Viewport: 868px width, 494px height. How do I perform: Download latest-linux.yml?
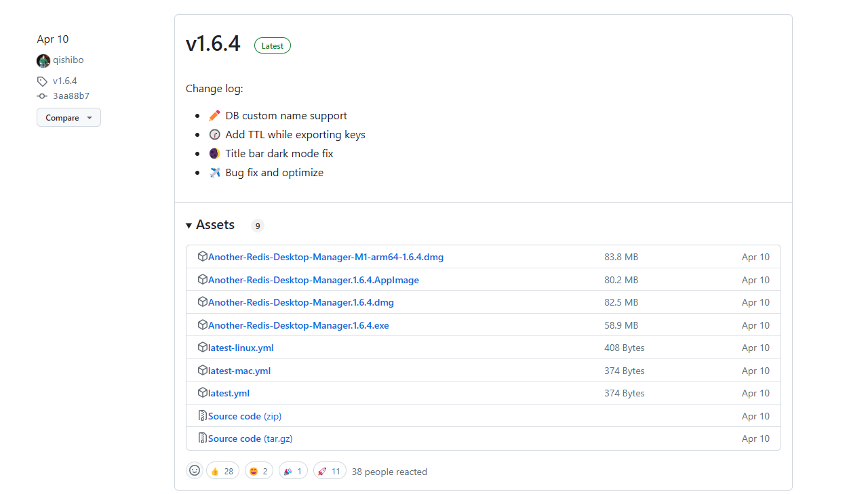coord(241,348)
